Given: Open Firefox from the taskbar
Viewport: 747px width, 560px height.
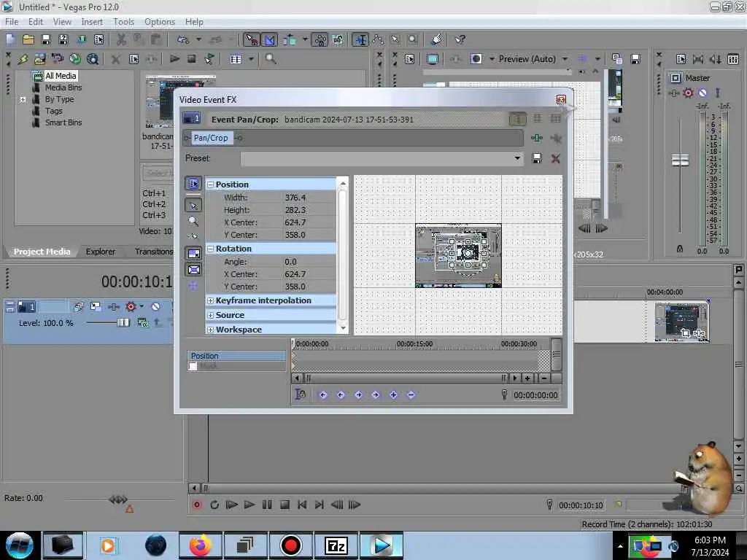Looking at the screenshot, I should (x=201, y=545).
